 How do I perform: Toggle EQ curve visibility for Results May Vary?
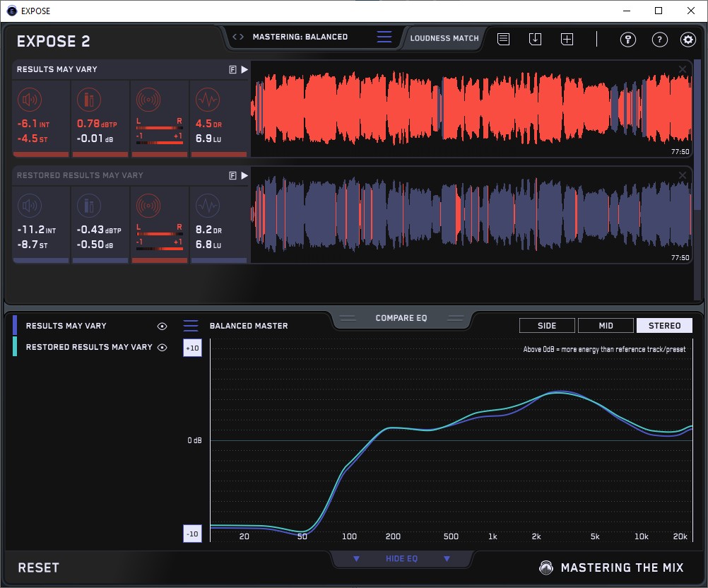click(162, 326)
